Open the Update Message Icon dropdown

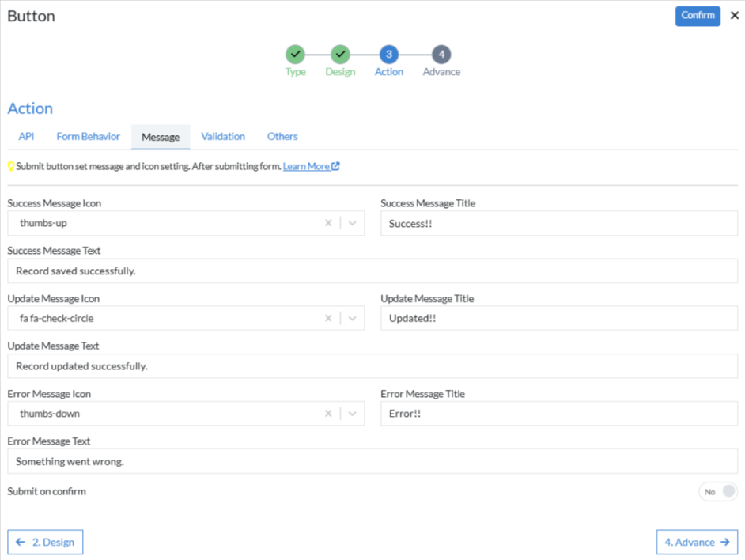tap(352, 318)
